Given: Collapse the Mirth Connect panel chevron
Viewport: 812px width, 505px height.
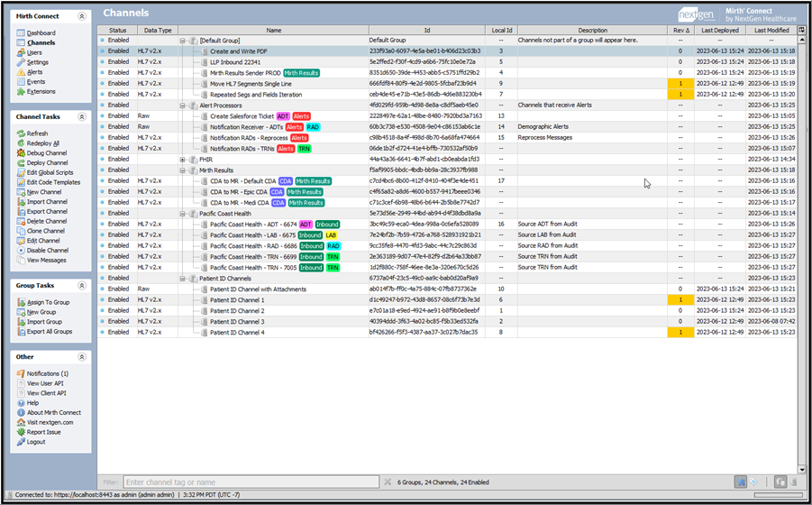Looking at the screenshot, I should [x=81, y=16].
